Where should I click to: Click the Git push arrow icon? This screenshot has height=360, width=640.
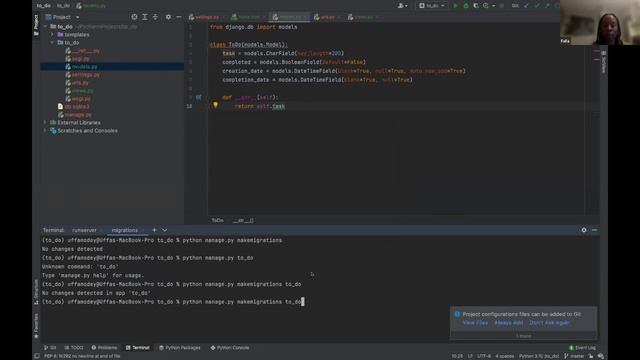click(547, 6)
